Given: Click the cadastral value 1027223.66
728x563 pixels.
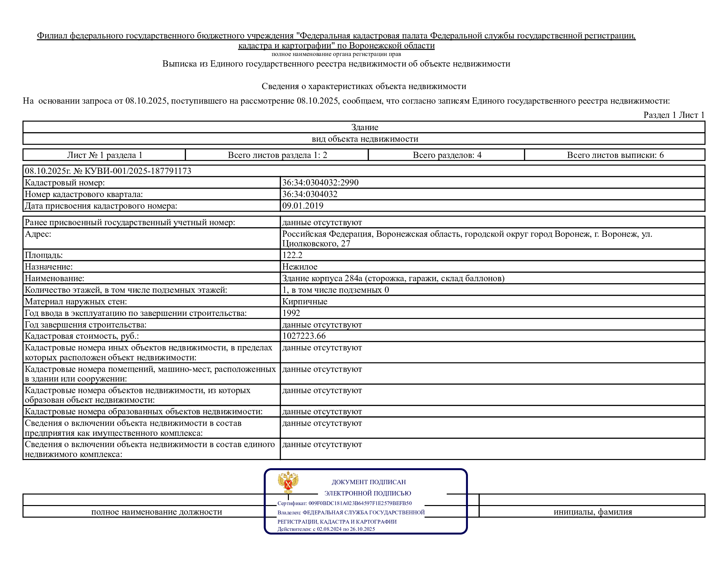Looking at the screenshot, I should pos(304,336).
